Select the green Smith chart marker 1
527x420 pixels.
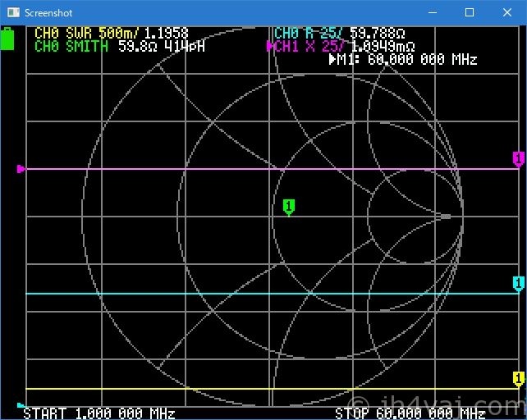(x=289, y=207)
